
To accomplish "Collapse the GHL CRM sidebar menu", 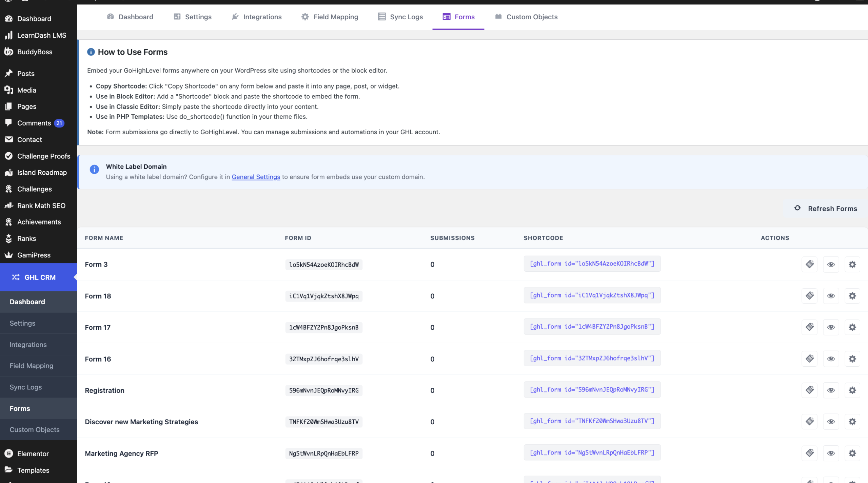I will click(40, 277).
